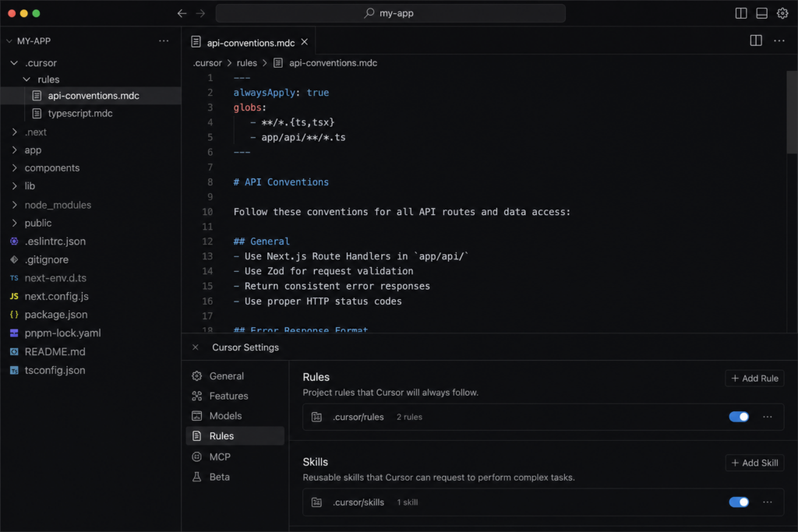
Task: Open Features settings section
Action: [235, 396]
